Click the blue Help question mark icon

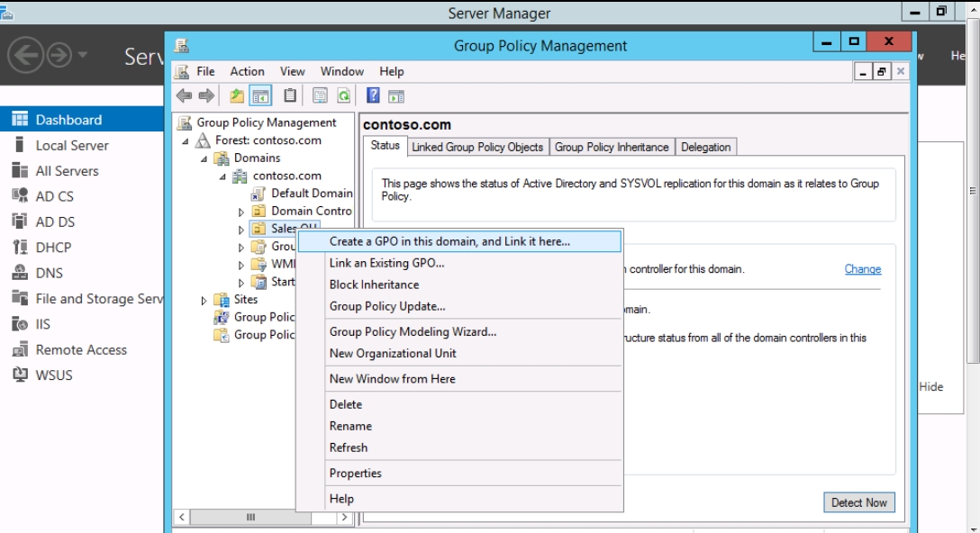click(x=373, y=95)
